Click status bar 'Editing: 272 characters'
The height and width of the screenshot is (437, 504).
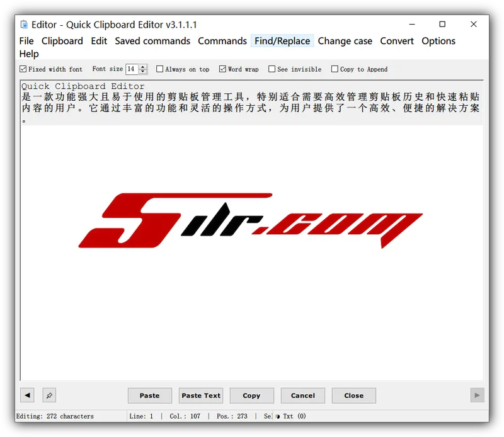(55, 416)
